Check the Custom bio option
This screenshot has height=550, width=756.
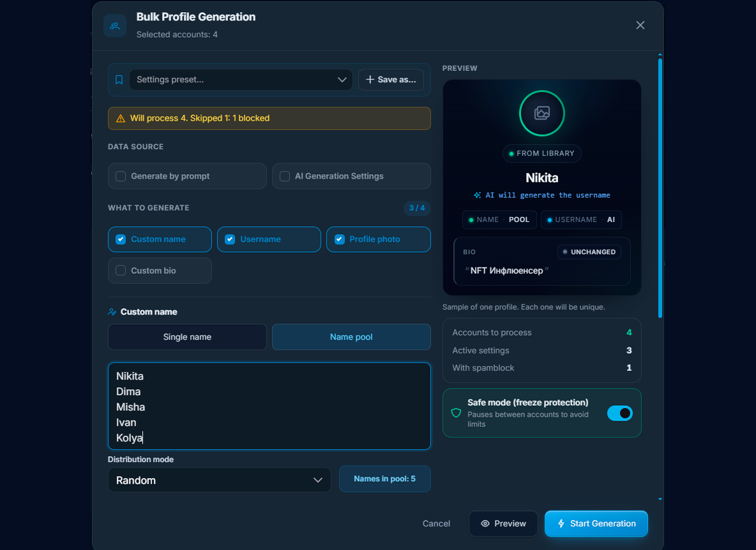point(121,271)
